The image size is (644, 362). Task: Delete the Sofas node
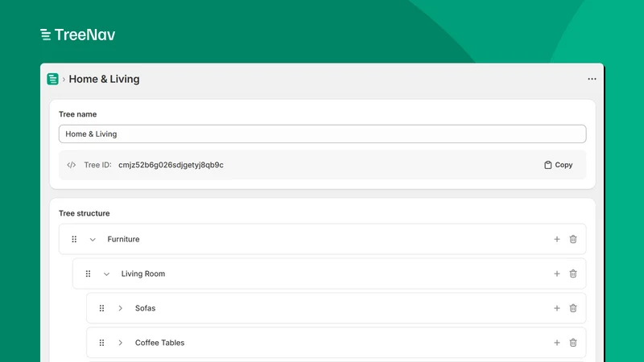coord(573,308)
